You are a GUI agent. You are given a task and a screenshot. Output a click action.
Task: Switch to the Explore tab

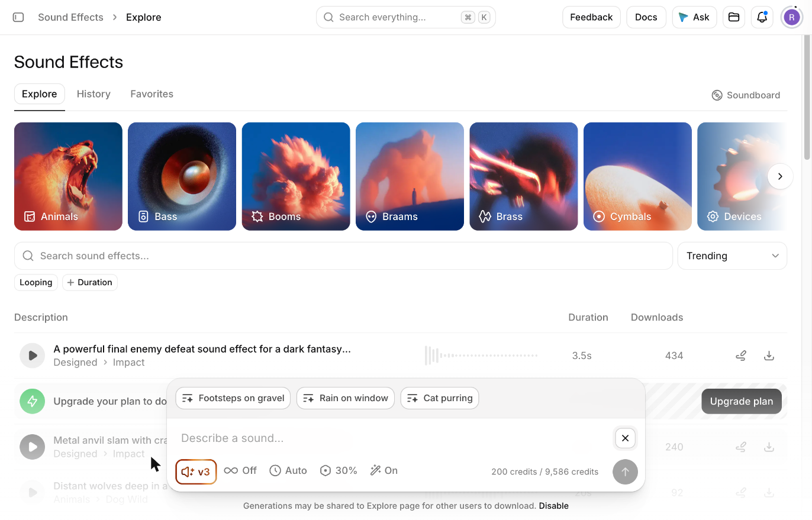point(40,94)
